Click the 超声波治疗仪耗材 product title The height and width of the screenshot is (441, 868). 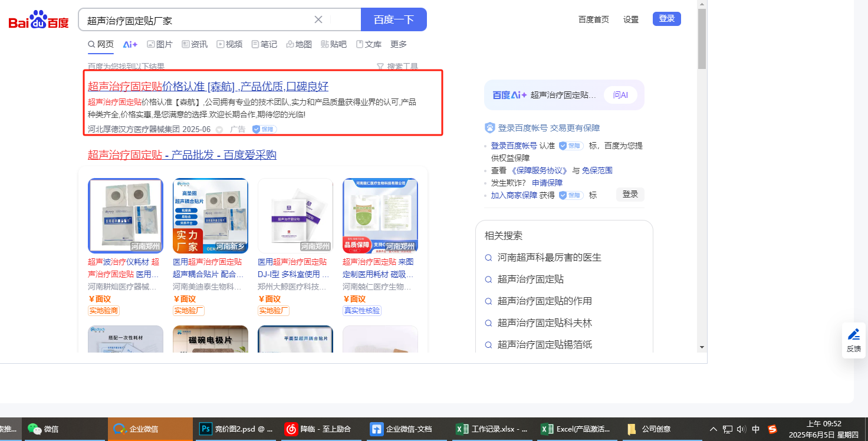[x=124, y=268]
